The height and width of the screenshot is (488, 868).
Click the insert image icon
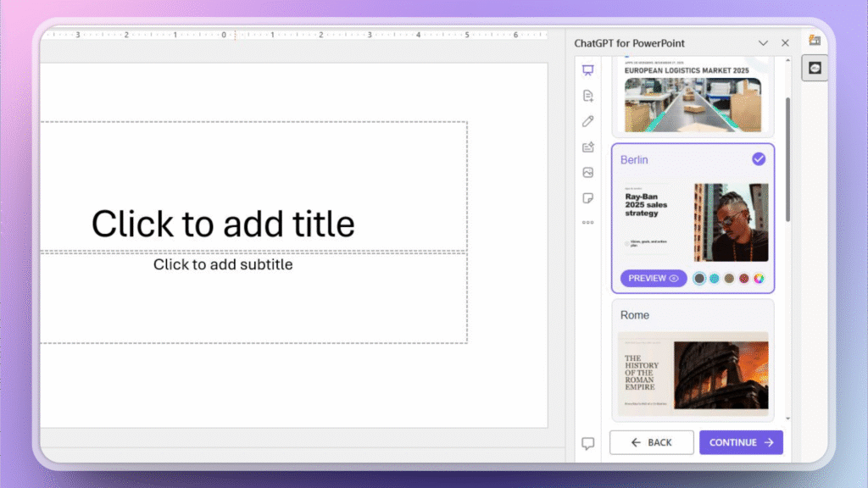pyautogui.click(x=589, y=172)
